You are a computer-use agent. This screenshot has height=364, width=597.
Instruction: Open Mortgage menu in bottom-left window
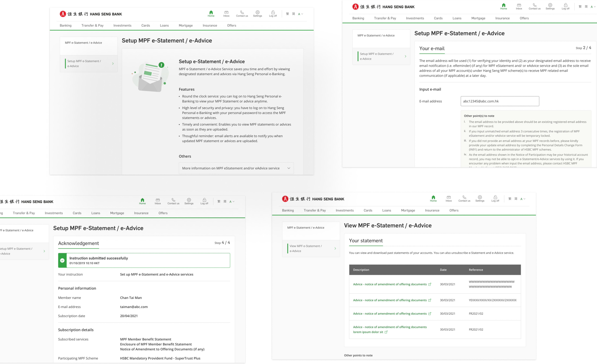(x=117, y=213)
